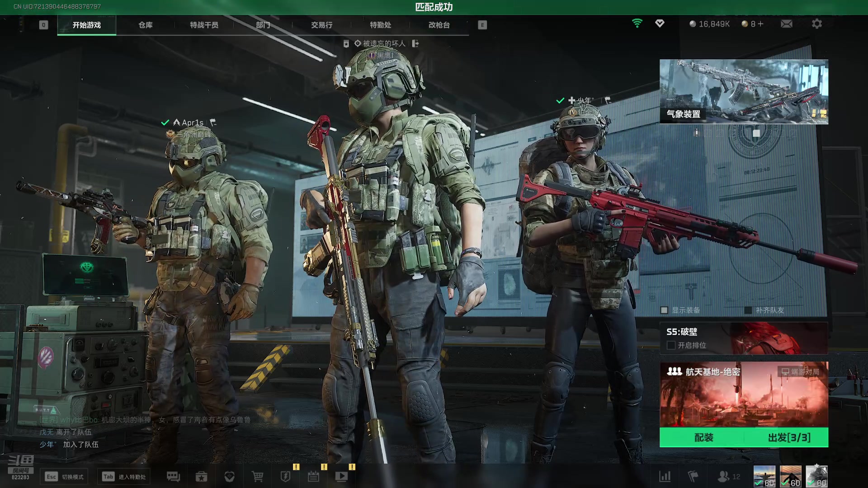The height and width of the screenshot is (488, 868).
Task: Select the 航天基地-绝密 map card
Action: (x=744, y=394)
